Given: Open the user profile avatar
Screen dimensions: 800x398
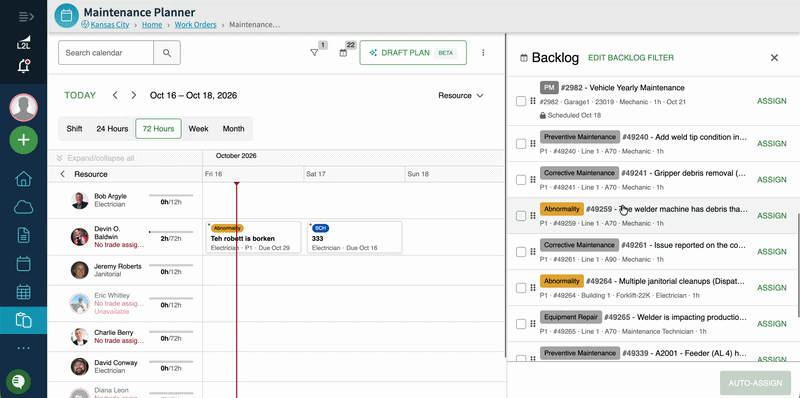Looking at the screenshot, I should tap(23, 107).
